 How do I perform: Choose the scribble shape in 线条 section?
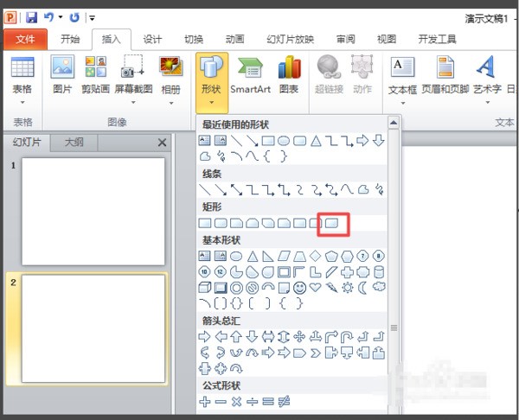(x=380, y=190)
